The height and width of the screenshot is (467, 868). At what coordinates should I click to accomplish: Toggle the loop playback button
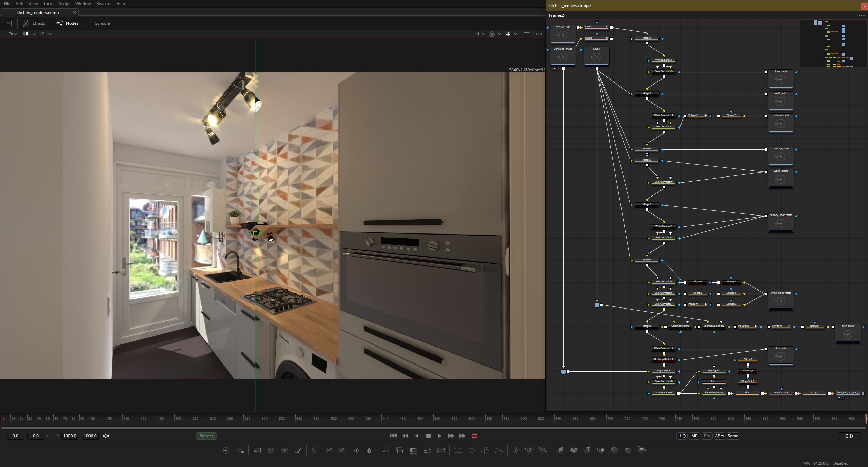[474, 436]
